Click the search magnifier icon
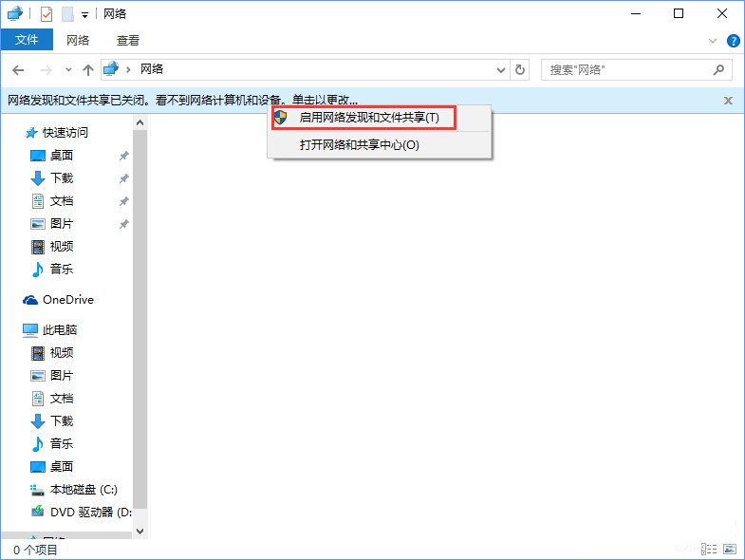745x560 pixels. (x=719, y=70)
